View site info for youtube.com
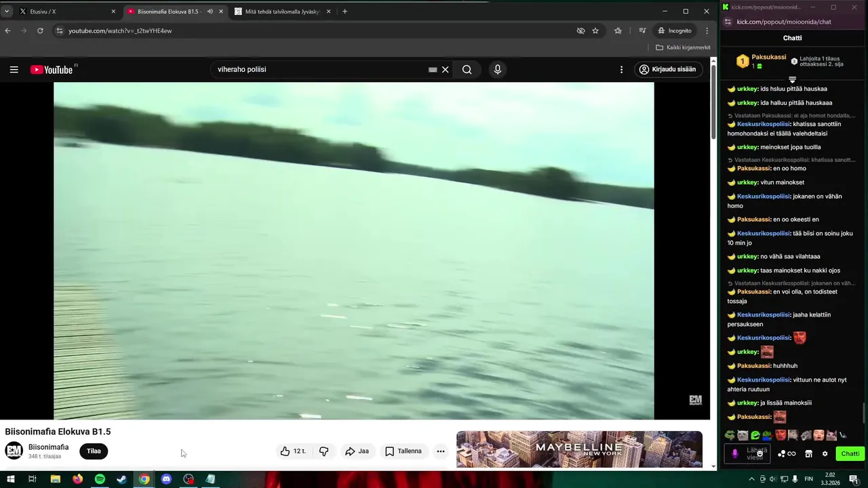 [60, 30]
